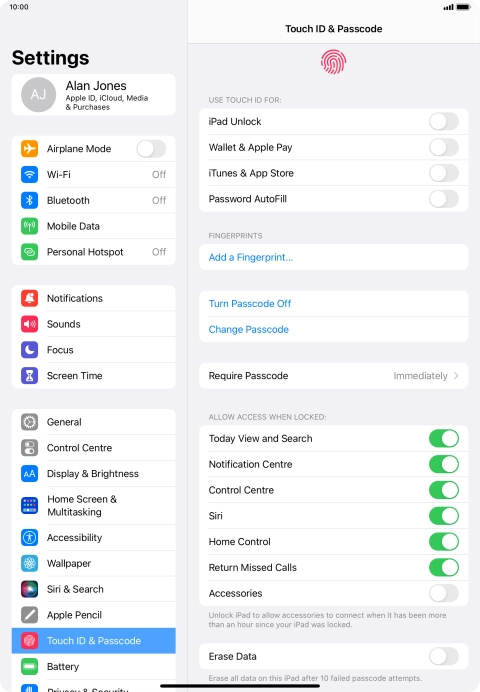Tap the Accessibility icon in the sidebar
Image resolution: width=480 pixels, height=692 pixels.
30,538
